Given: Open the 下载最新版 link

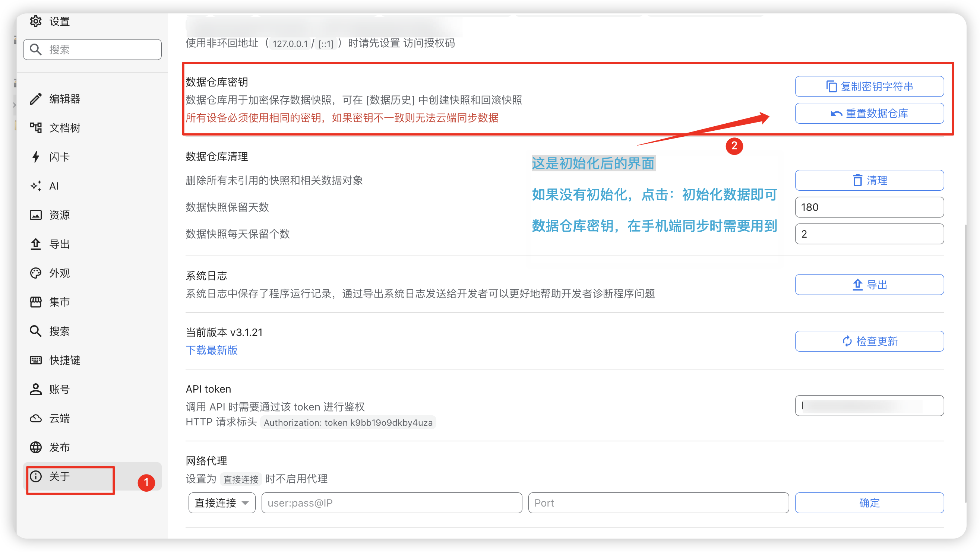Looking at the screenshot, I should [212, 350].
